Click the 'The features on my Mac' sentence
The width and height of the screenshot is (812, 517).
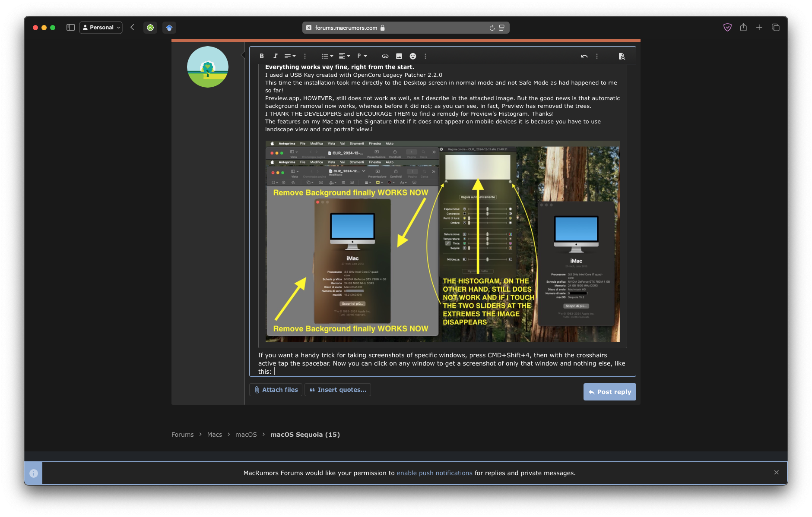(x=433, y=126)
